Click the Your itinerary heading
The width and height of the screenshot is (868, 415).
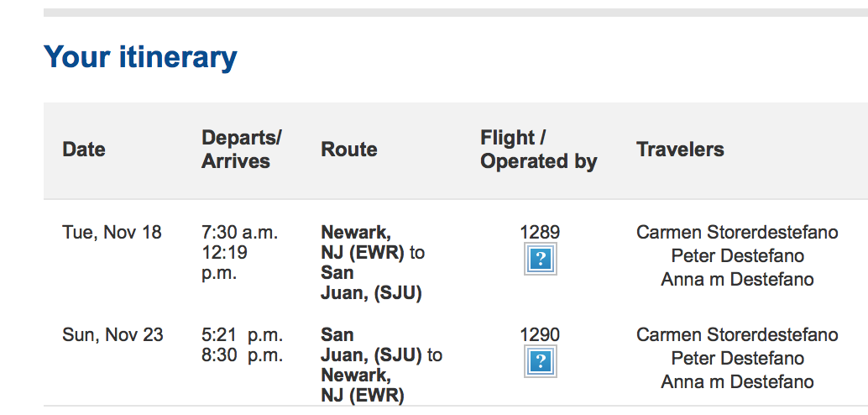(x=140, y=58)
